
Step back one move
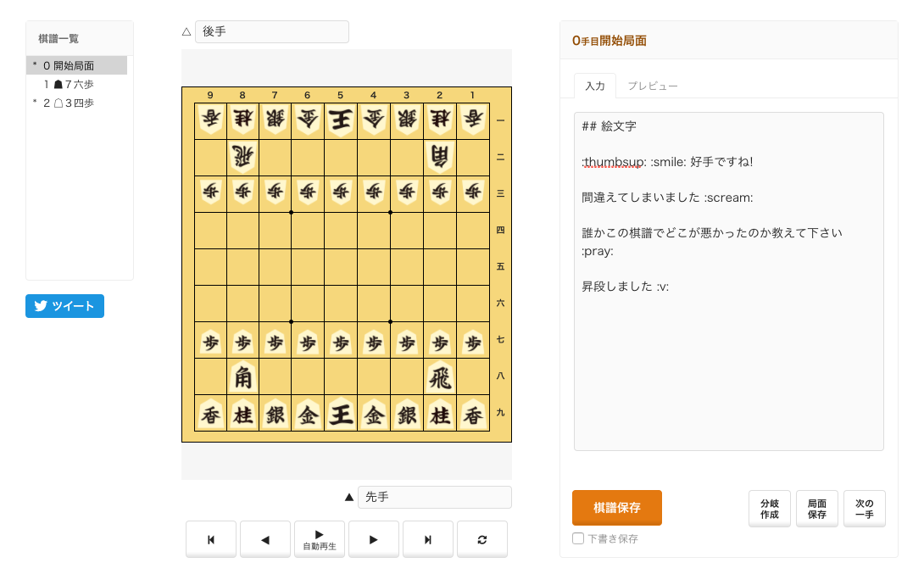(x=265, y=539)
